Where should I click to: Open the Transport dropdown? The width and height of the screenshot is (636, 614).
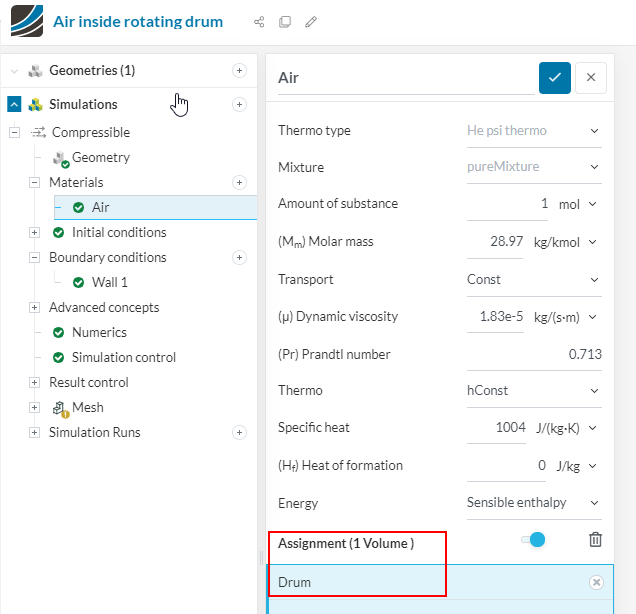[533, 279]
